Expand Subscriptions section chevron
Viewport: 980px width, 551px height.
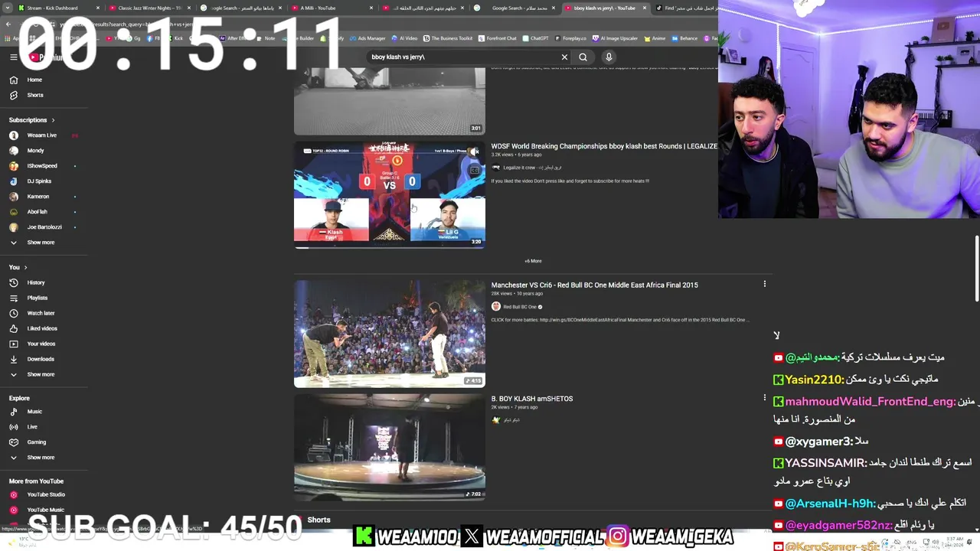click(53, 120)
